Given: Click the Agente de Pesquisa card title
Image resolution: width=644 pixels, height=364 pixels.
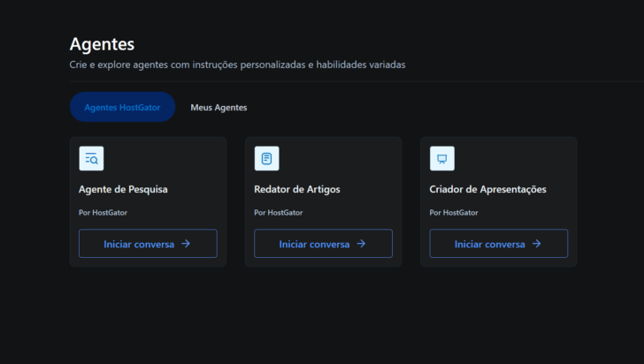Looking at the screenshot, I should pos(123,190).
